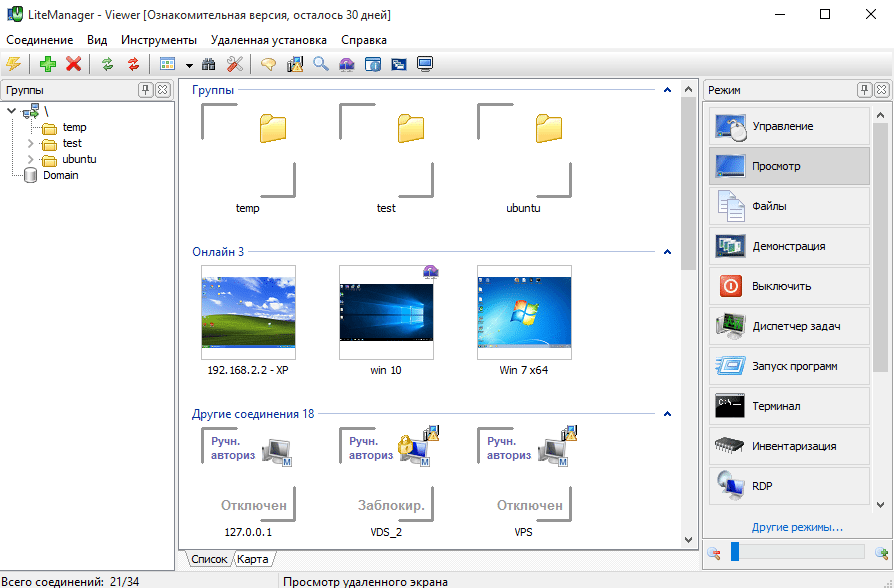Click the green arrows refresh icon
Viewport: 894px width, 588px height.
(107, 64)
